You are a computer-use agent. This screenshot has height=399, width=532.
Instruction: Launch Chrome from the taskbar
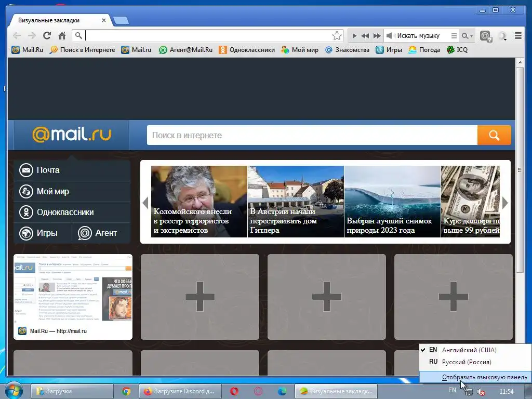tap(126, 391)
